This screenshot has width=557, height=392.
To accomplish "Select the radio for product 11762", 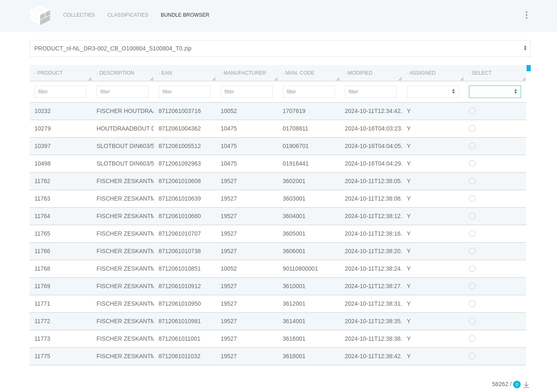I will click(x=472, y=181).
